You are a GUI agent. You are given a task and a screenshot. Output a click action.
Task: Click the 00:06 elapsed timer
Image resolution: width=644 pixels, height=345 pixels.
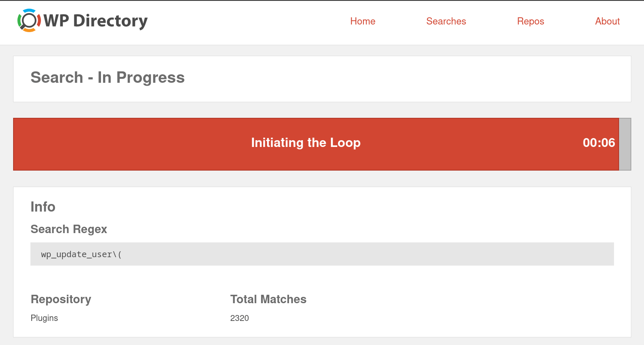(599, 143)
